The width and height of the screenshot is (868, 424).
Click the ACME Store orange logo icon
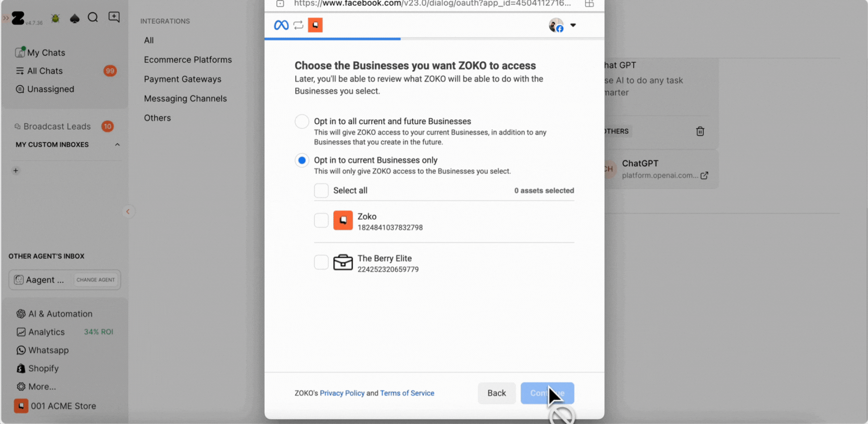[21, 406]
